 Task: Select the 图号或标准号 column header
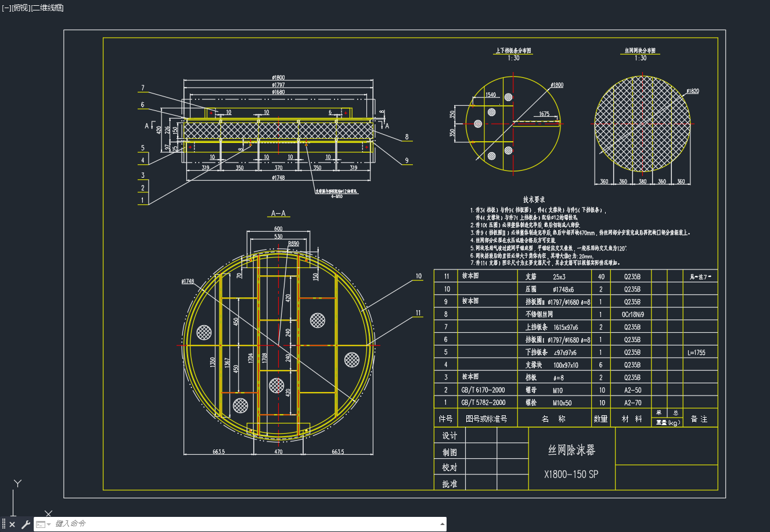pyautogui.click(x=487, y=419)
